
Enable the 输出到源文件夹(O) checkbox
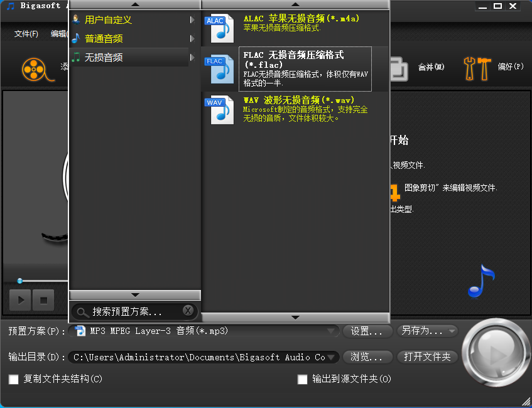pyautogui.click(x=302, y=380)
